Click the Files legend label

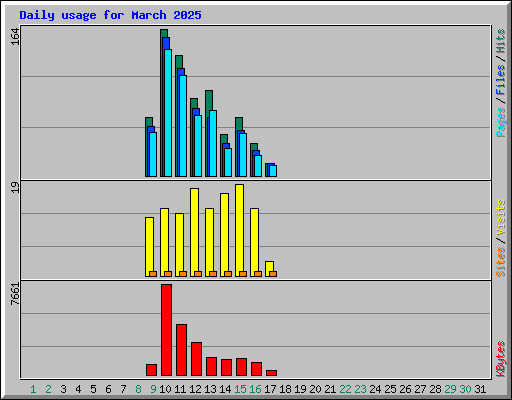pyautogui.click(x=501, y=80)
